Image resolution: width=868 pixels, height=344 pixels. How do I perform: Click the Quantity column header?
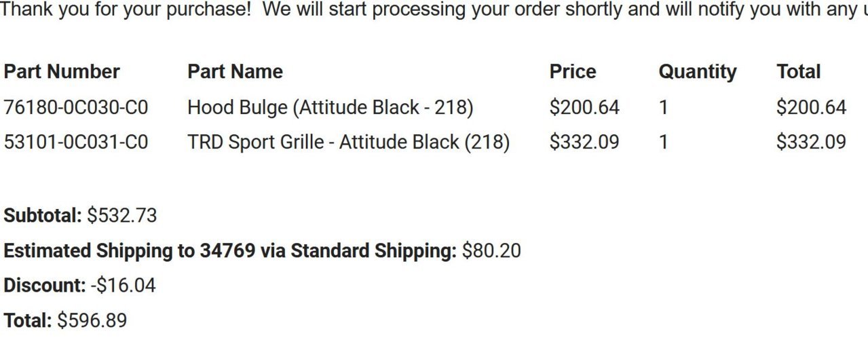click(697, 72)
